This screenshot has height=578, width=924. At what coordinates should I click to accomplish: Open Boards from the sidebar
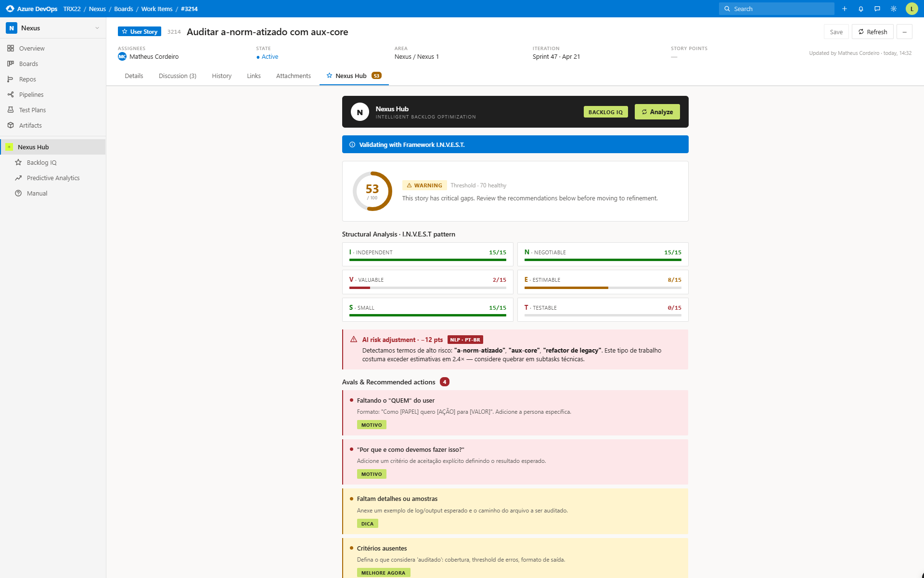pos(28,63)
